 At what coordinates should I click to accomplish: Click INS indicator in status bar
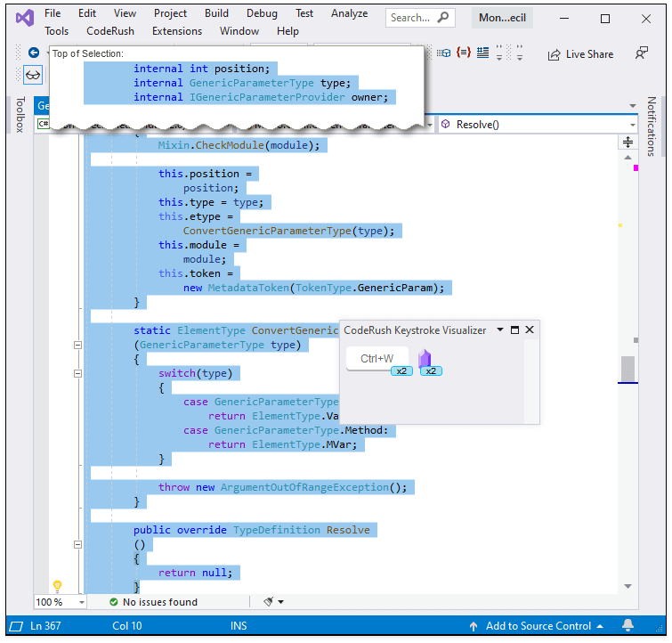click(239, 626)
